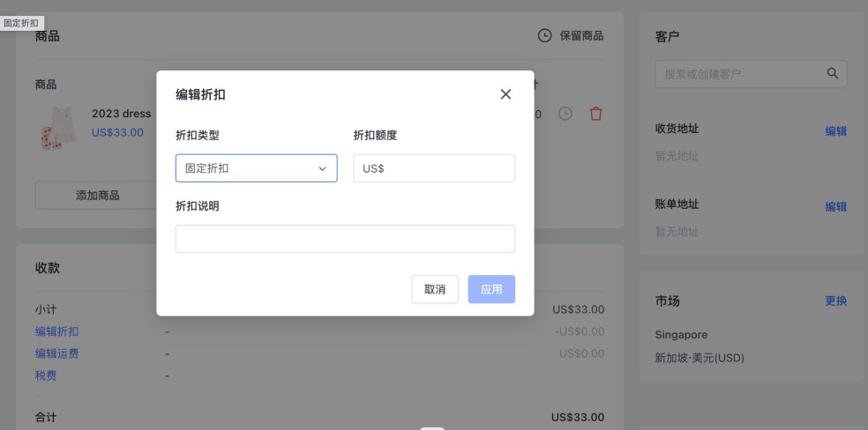Screen dimensions: 868x430
Task: Click the 取消 button
Action: pos(435,289)
